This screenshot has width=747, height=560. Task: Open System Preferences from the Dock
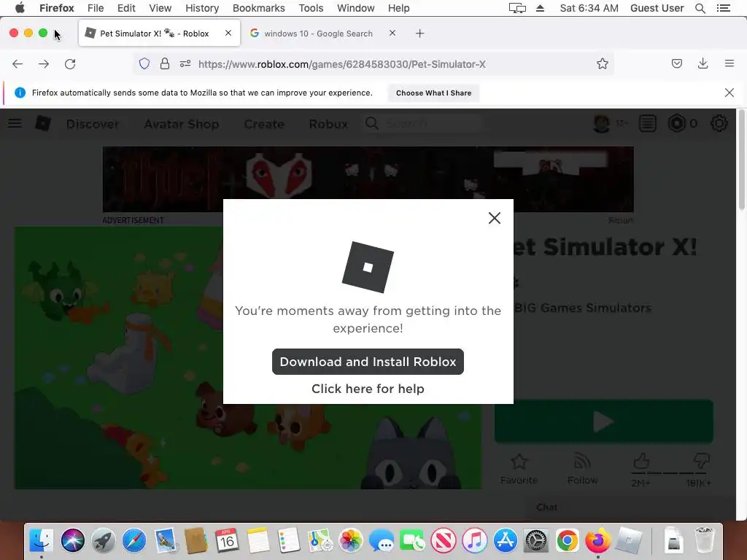coord(536,541)
